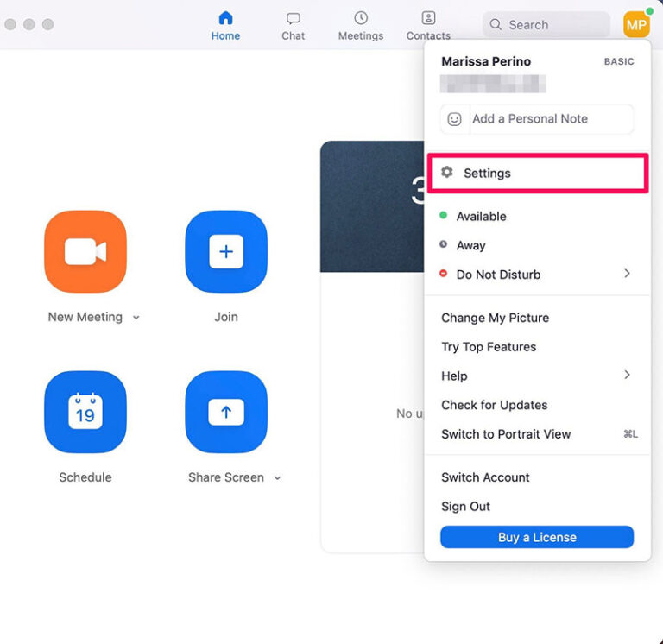Select Check for Updates
The image size is (663, 644).
[495, 405]
